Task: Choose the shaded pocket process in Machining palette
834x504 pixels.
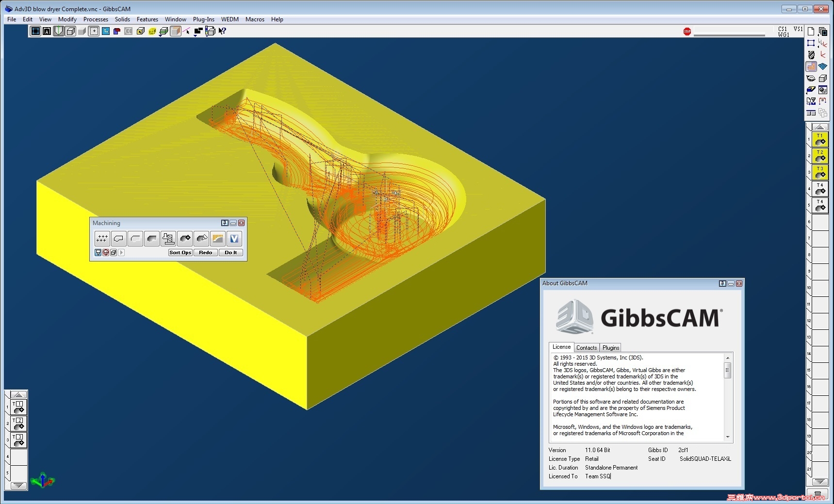Action: pos(151,239)
